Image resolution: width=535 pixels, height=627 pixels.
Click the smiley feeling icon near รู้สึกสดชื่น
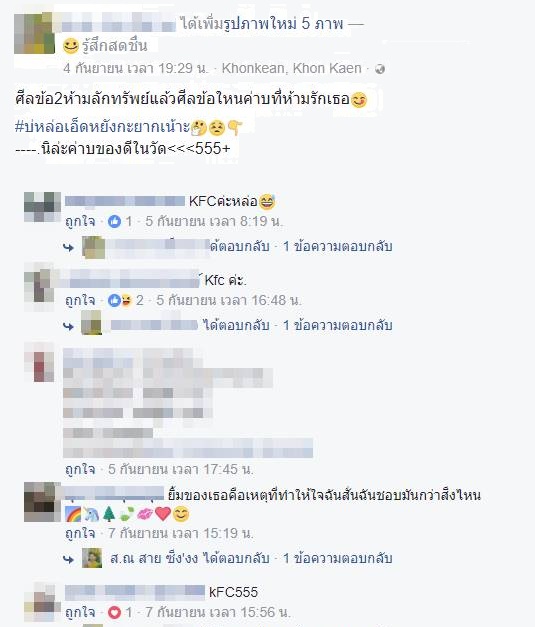click(71, 46)
